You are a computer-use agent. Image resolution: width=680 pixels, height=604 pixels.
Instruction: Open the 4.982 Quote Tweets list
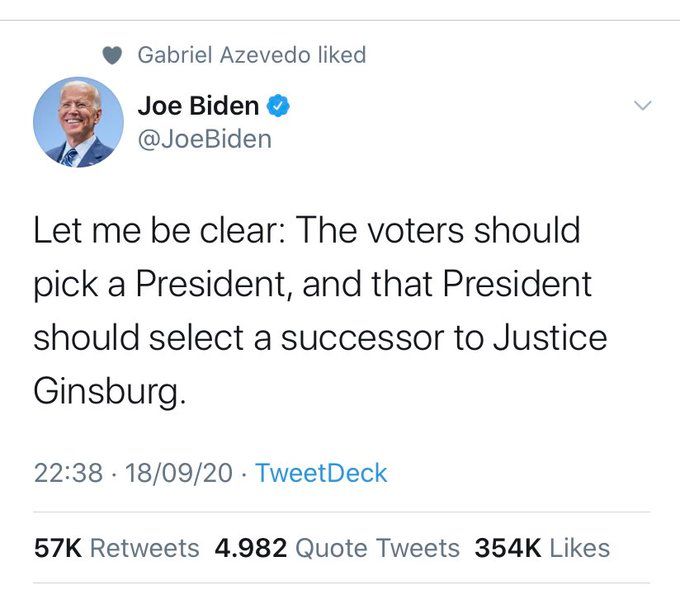pos(337,547)
